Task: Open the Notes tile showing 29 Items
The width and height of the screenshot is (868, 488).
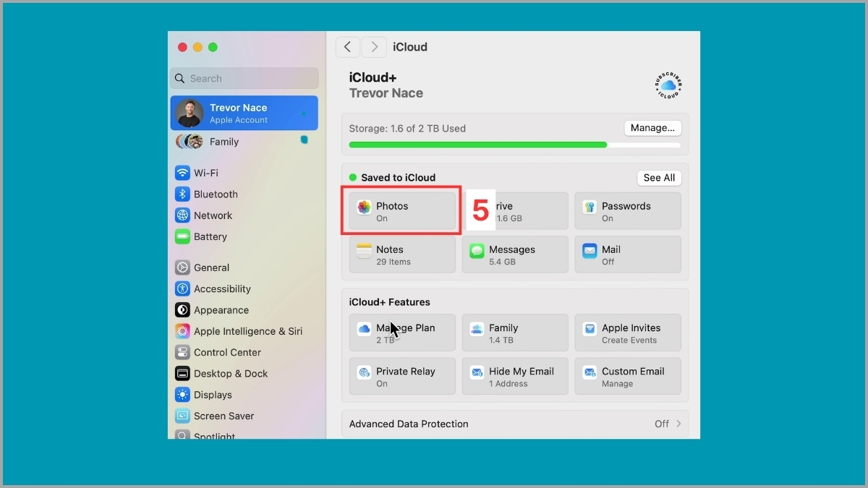Action: (402, 254)
